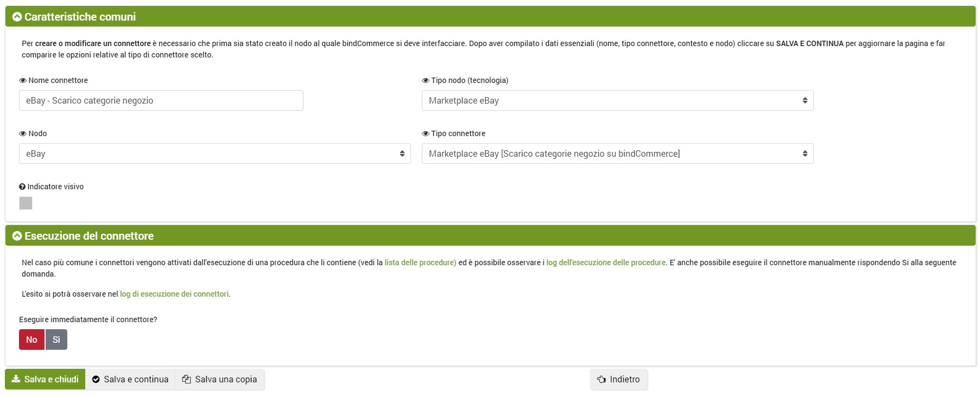Expand the Tipo connettore dropdown

pos(617,153)
